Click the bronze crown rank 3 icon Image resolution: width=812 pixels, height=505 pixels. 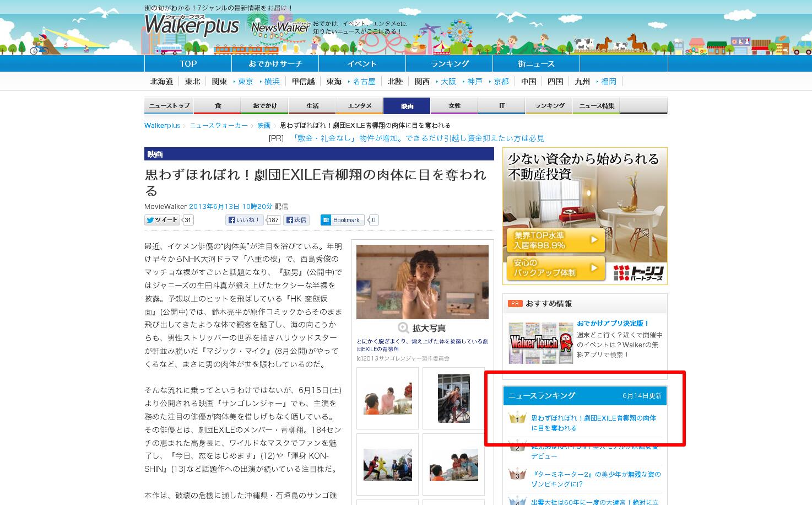(517, 474)
